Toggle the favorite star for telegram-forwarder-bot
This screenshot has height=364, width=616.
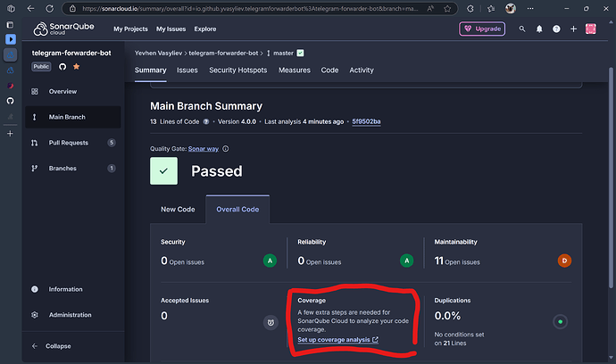coord(76,66)
